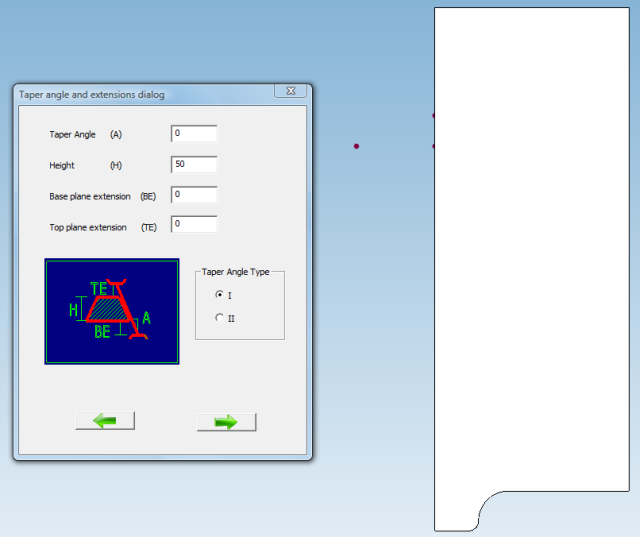Select the upper purple point on part edge
Viewport: 640px width, 537px height.
tap(434, 116)
